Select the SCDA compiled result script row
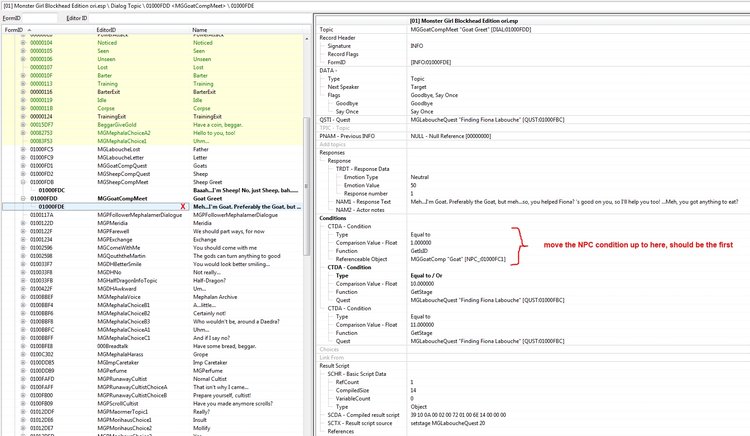 (532, 415)
